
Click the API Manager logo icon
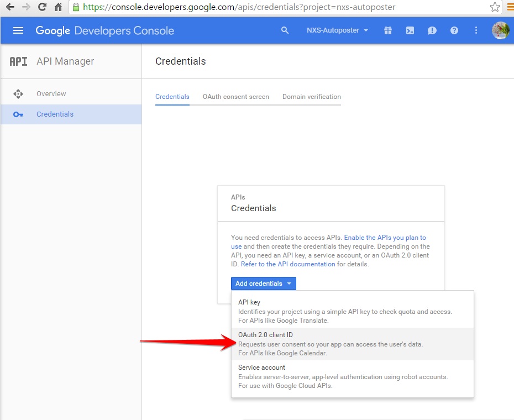click(x=18, y=61)
